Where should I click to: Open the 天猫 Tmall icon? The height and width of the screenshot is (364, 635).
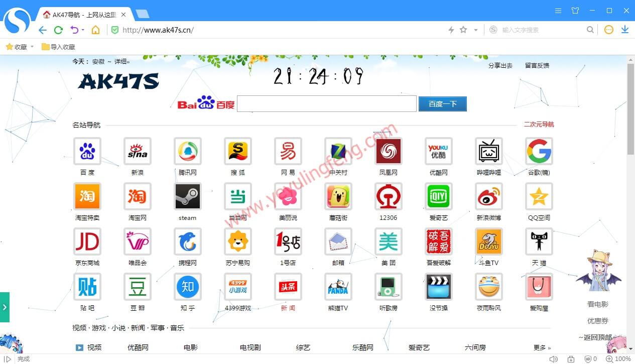[539, 241]
